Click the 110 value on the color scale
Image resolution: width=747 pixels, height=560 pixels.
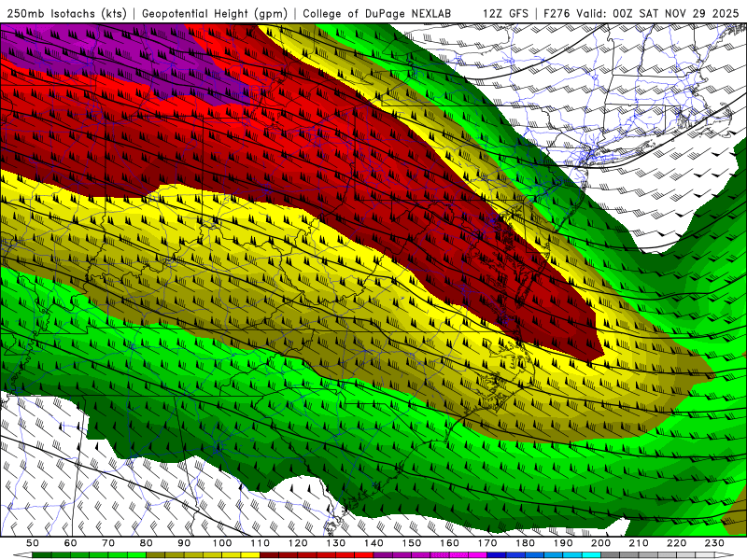[x=260, y=543]
